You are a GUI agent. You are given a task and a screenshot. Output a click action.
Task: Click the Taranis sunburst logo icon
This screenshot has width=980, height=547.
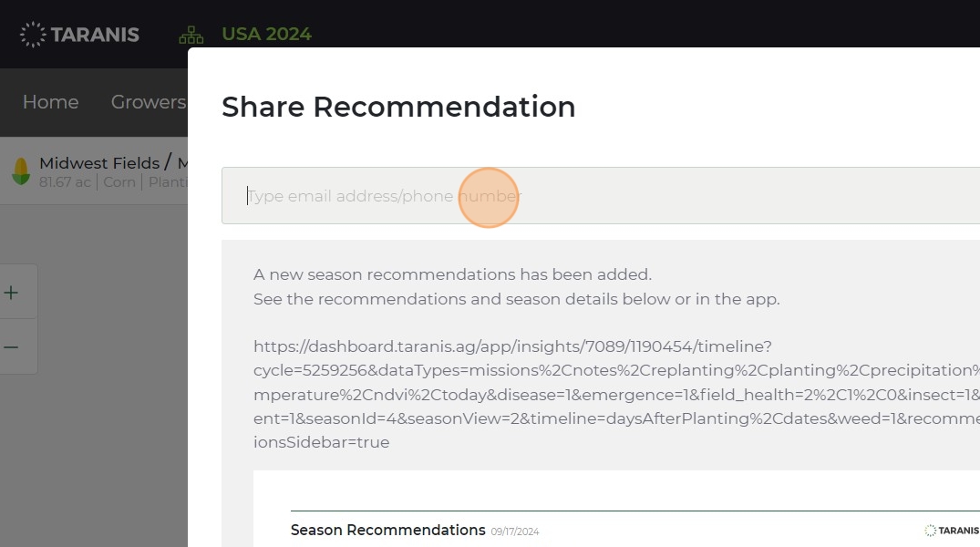point(33,35)
